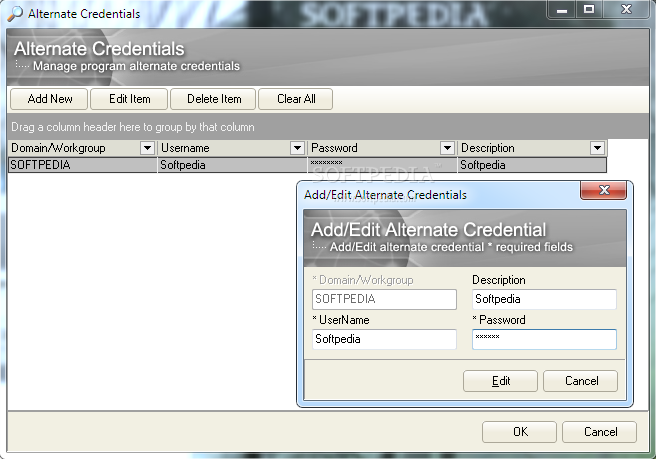
Task: Cancel the Add/Edit credential dialog
Action: click(x=581, y=381)
